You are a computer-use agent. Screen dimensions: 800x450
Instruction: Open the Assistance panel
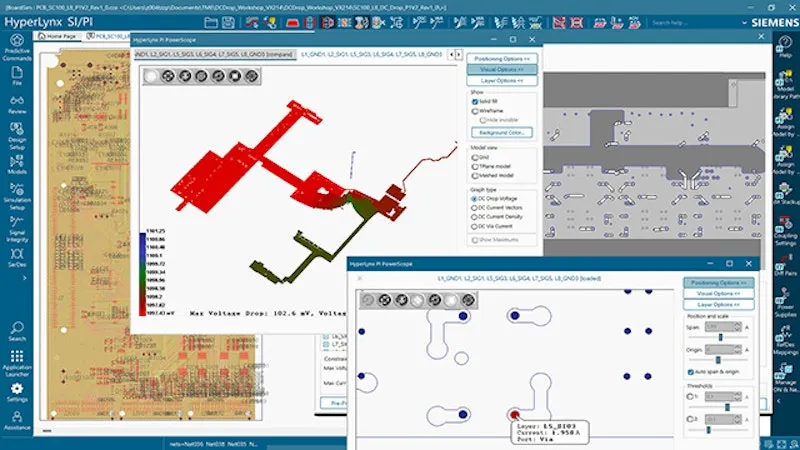pyautogui.click(x=17, y=421)
